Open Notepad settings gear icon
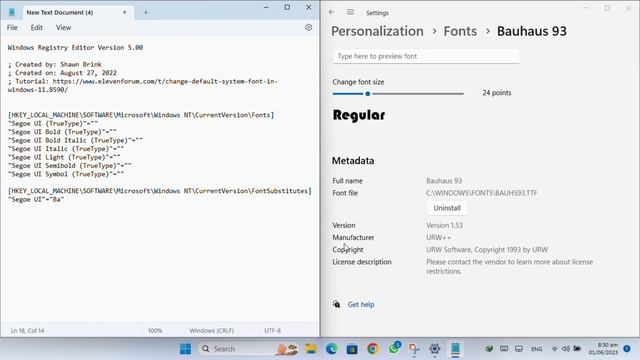640x360 pixels. [309, 27]
